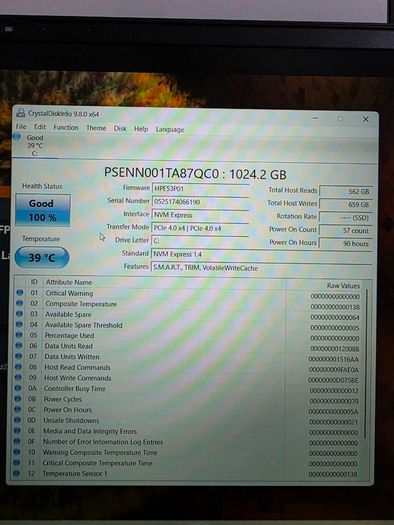Open the Theme menu

point(96,128)
